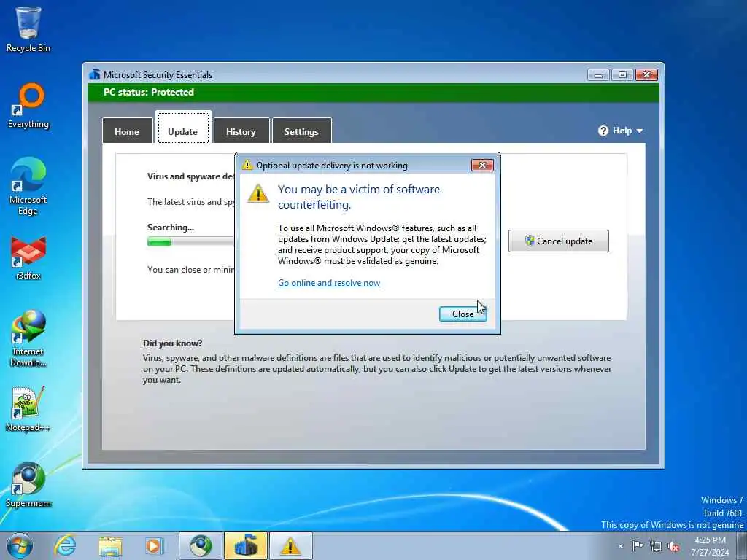Maximize the Microsoft Security Essentials window

622,75
